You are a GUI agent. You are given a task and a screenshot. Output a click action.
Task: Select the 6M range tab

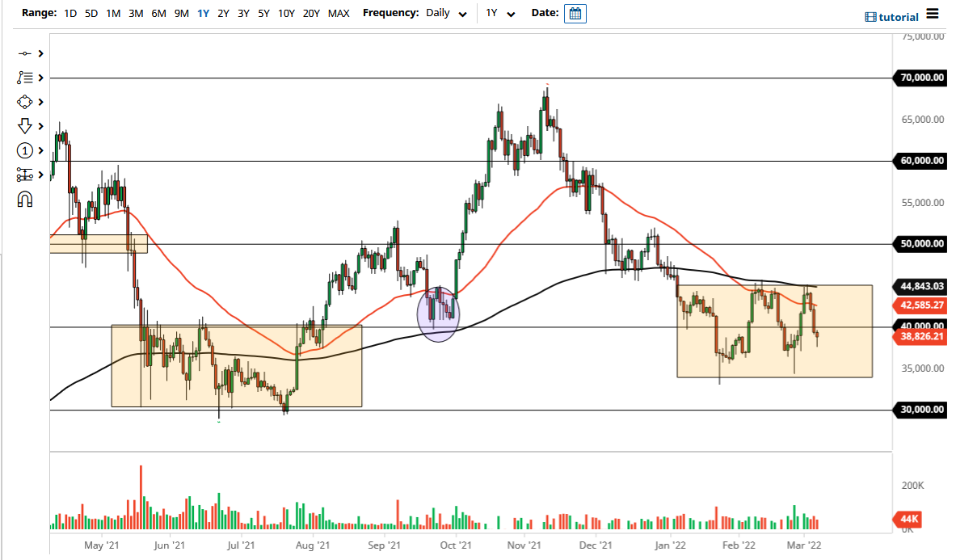click(158, 13)
